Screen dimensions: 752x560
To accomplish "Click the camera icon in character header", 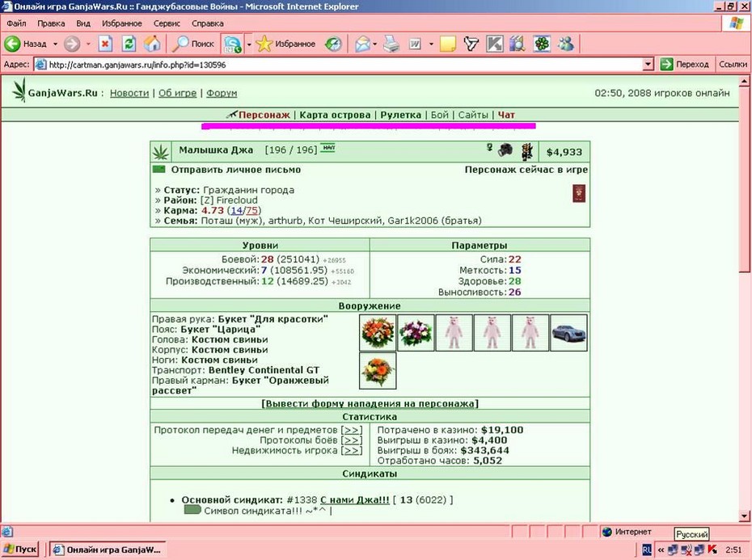I will (x=505, y=150).
